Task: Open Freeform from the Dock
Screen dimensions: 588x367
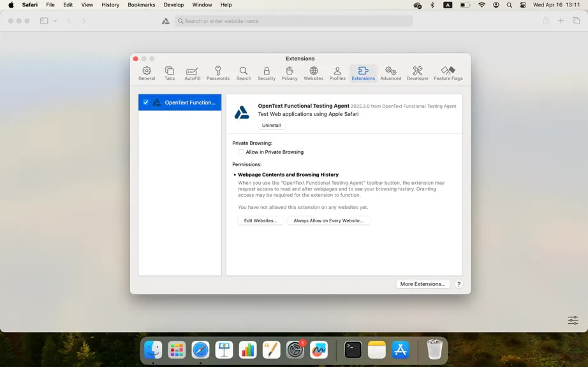Action: 319,350
